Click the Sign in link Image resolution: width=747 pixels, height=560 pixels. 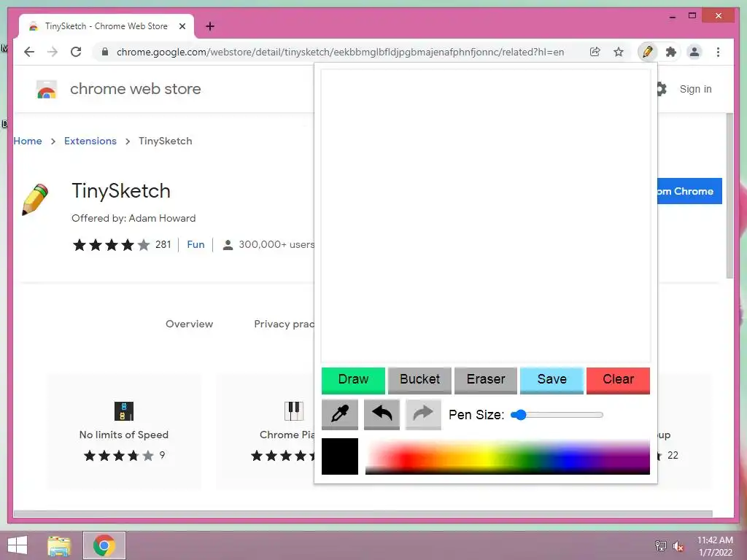click(x=695, y=89)
